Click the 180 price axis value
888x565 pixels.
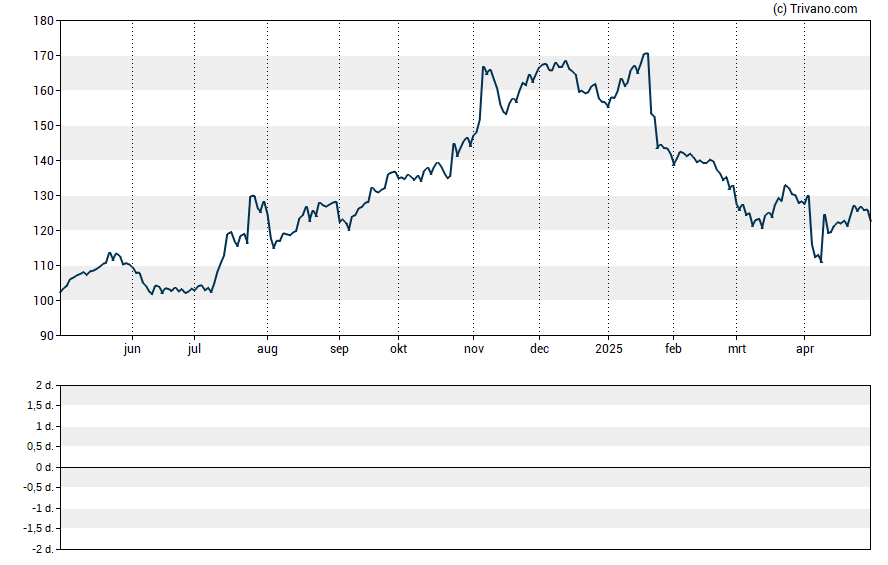[44, 21]
